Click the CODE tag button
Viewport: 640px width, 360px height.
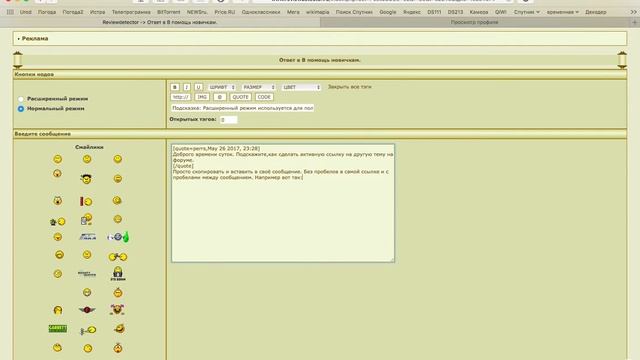pos(264,97)
